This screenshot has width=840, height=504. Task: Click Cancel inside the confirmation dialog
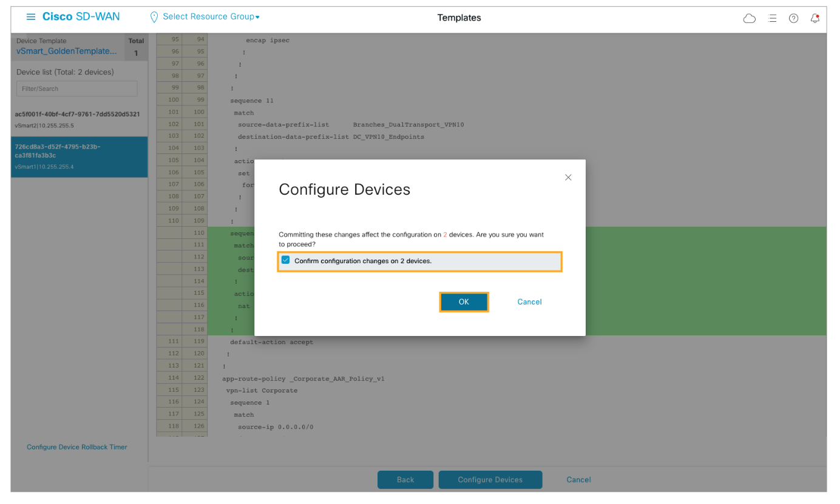pyautogui.click(x=529, y=302)
